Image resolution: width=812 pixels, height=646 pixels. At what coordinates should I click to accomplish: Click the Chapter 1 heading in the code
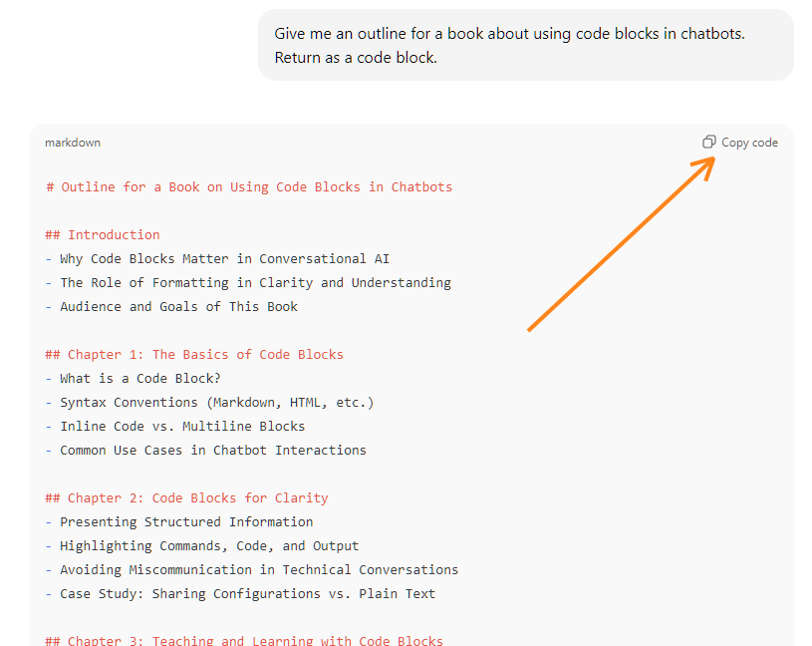[x=194, y=354]
